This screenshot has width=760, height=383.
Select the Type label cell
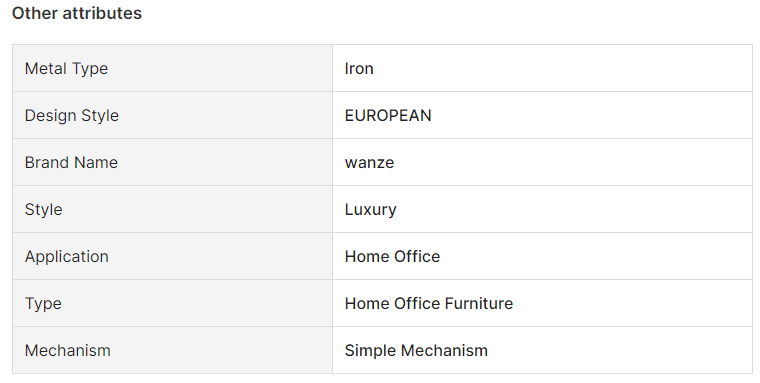pyautogui.click(x=173, y=303)
